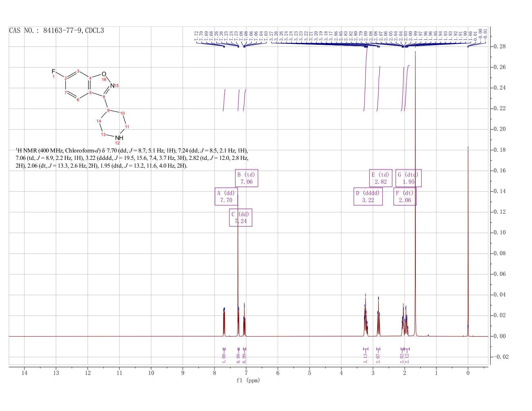Image resolution: width=532 pixels, height=411 pixels.
Task: Click the f1 (ppm) axis label
Action: [x=248, y=380]
